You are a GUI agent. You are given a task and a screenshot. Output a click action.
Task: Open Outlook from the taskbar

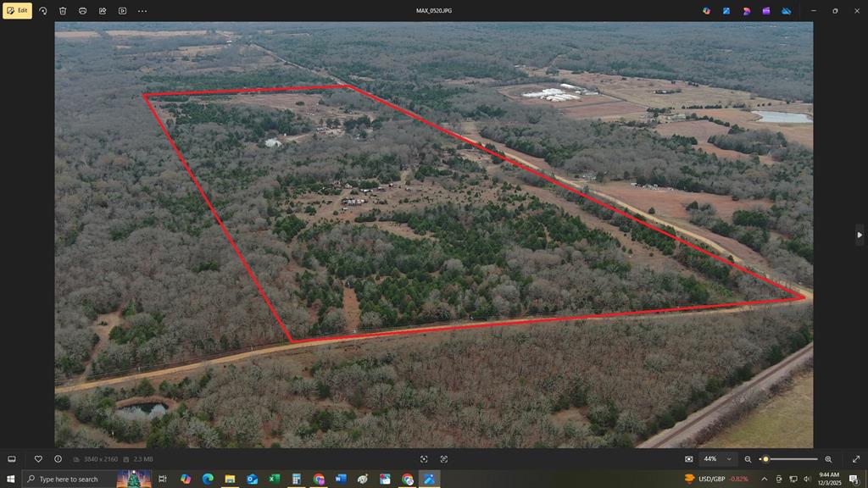pyautogui.click(x=252, y=479)
